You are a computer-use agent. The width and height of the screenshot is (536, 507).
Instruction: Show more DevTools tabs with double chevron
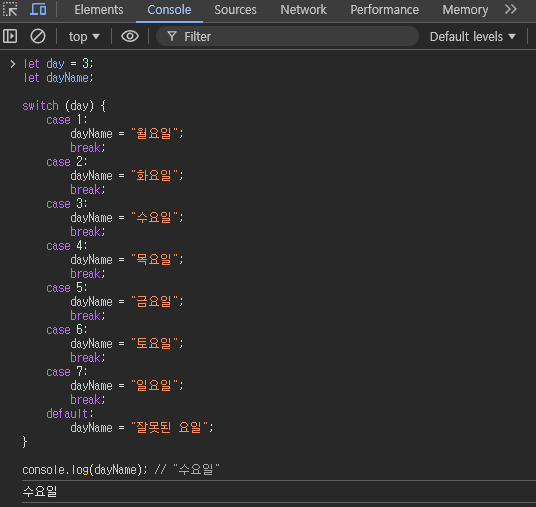[511, 9]
